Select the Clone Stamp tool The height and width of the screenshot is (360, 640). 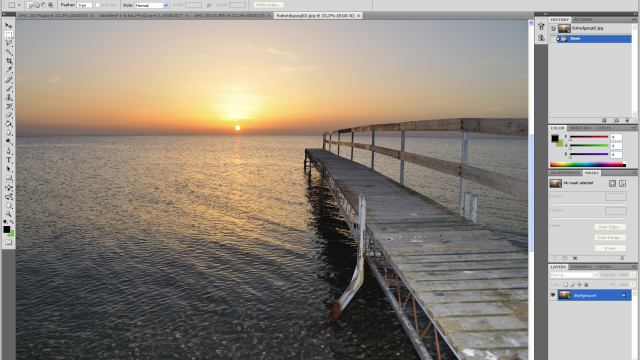(x=9, y=98)
